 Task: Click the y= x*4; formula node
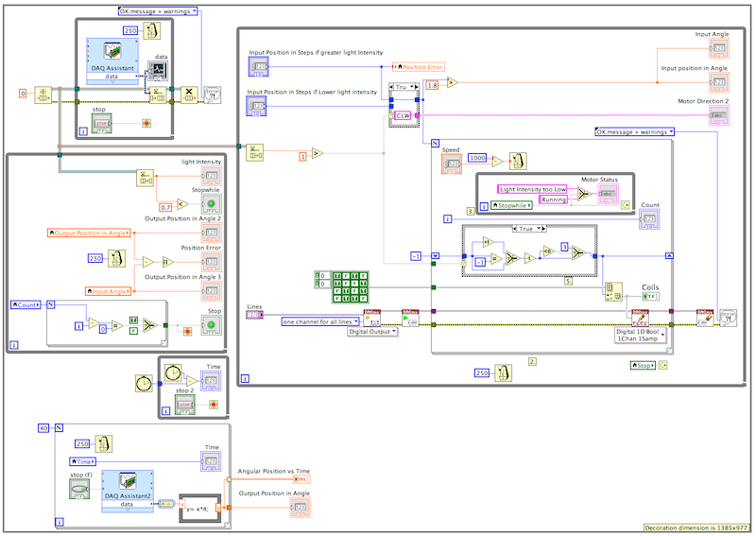coord(200,509)
